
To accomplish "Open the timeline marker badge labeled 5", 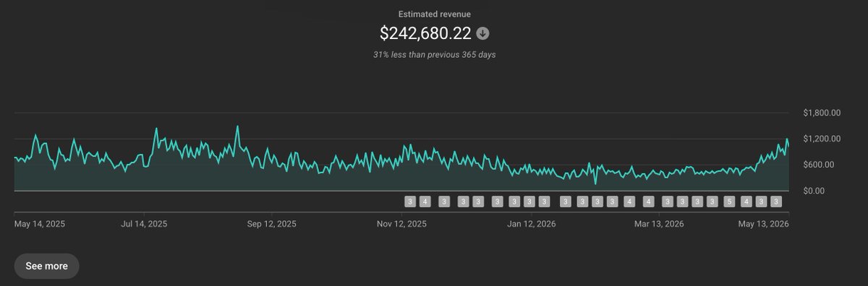I will (x=729, y=201).
